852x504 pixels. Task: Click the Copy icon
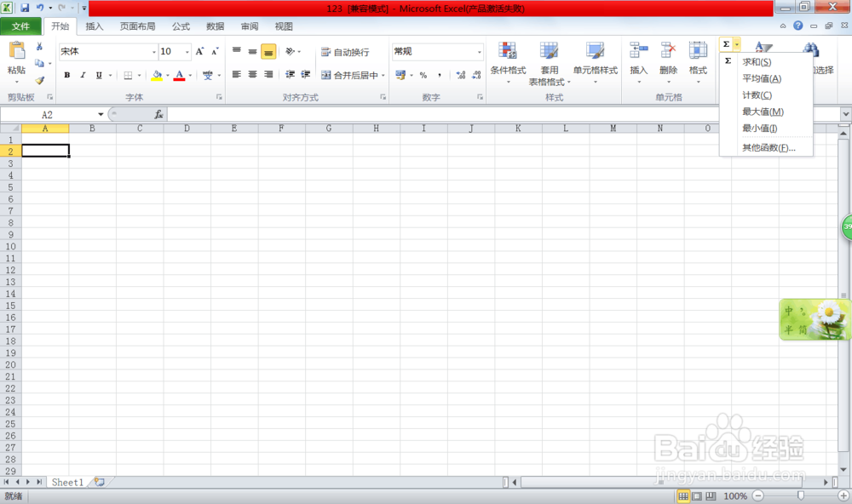pos(39,64)
